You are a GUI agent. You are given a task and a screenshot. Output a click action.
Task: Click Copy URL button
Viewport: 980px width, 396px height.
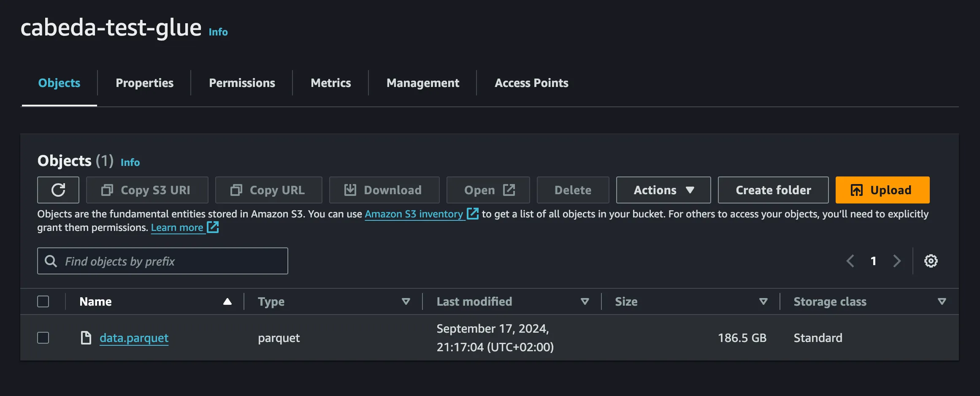click(268, 190)
